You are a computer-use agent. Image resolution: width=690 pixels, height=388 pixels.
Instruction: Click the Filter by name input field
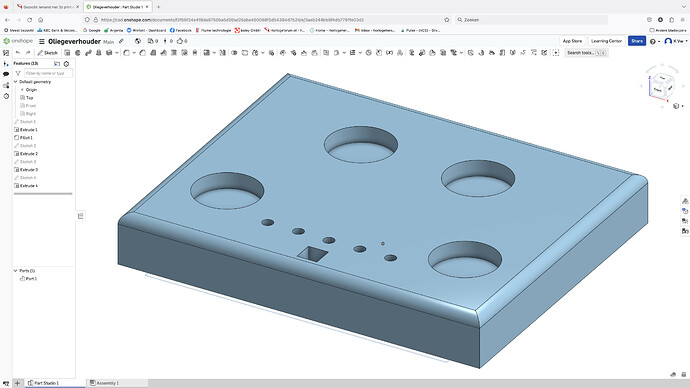[48, 73]
